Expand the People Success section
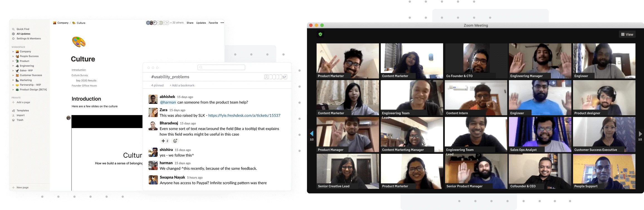 13,56
